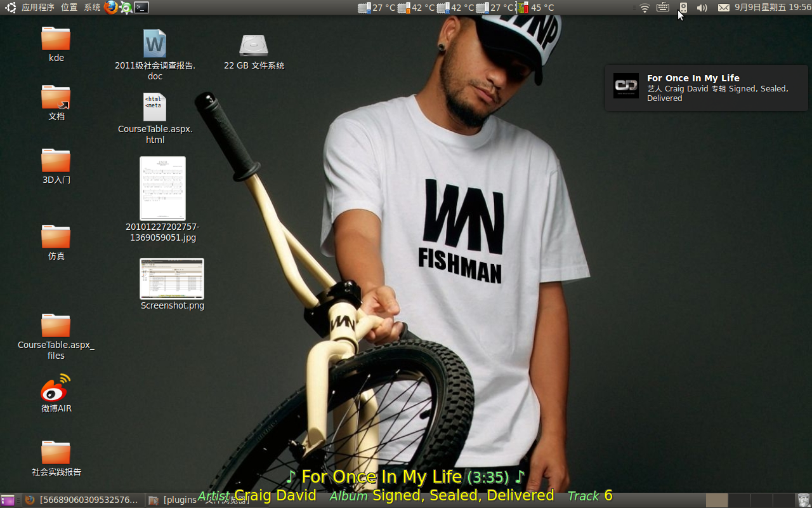This screenshot has width=812, height=508.
Task: Open the terminal launcher in top panel
Action: coord(141,8)
